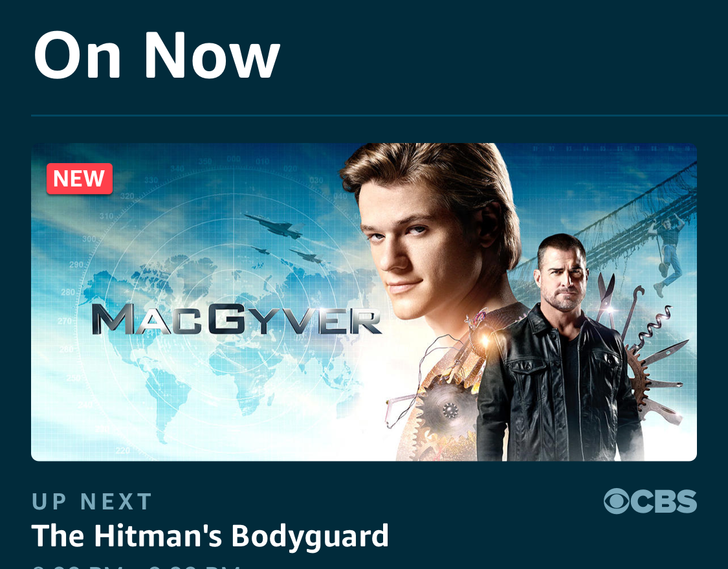Open the MacGyver show thumbnail
The height and width of the screenshot is (569, 728).
coord(364,302)
